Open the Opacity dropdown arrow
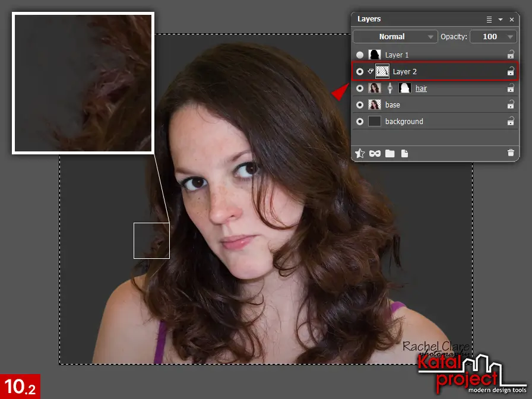 pos(509,36)
